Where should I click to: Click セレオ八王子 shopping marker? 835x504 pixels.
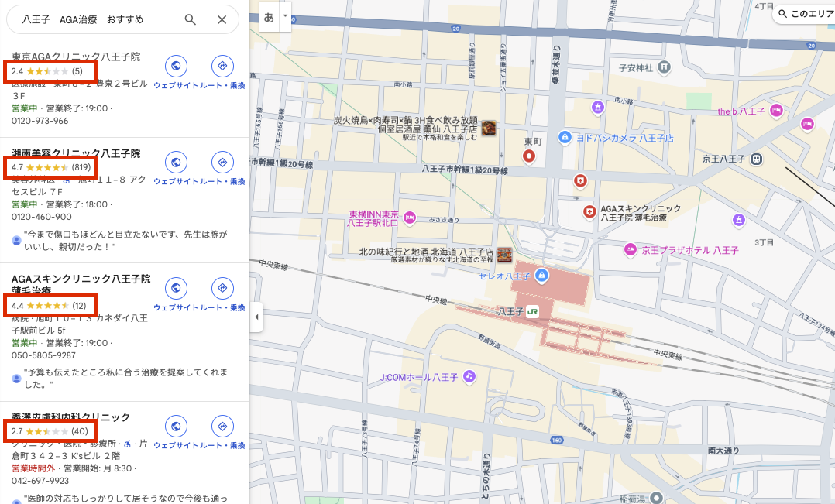click(x=541, y=275)
